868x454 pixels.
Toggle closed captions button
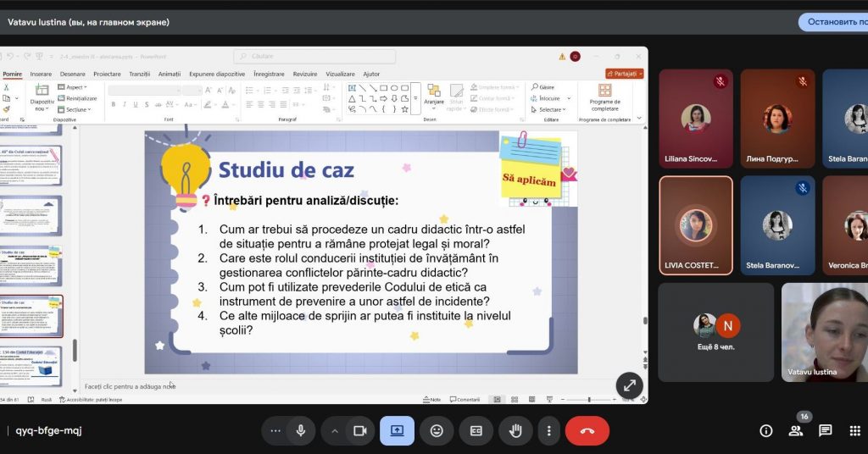point(476,430)
